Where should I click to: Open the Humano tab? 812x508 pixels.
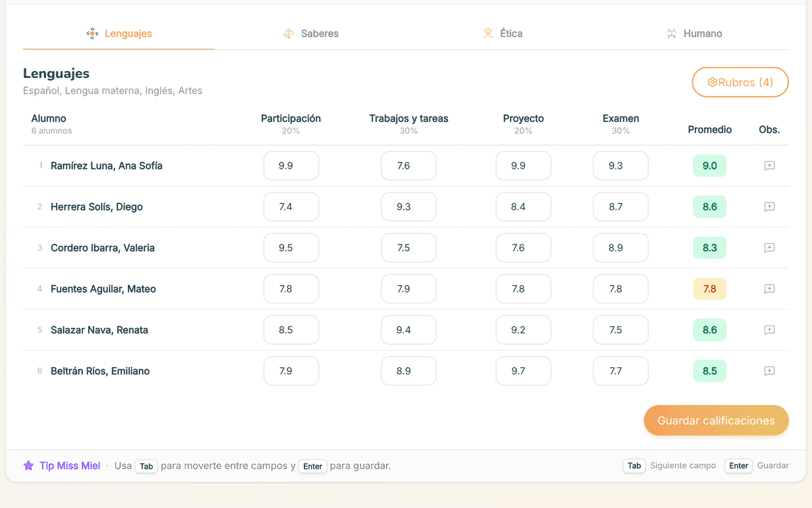coord(694,33)
